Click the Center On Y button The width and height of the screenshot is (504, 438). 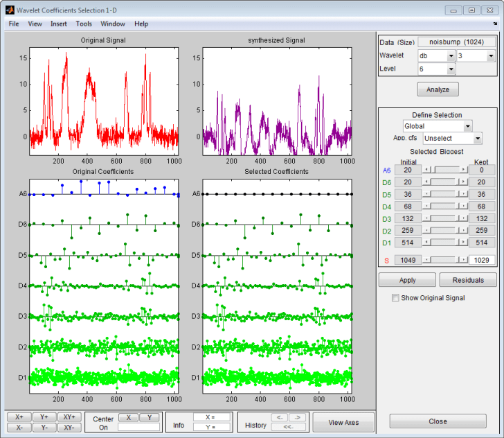(x=149, y=417)
